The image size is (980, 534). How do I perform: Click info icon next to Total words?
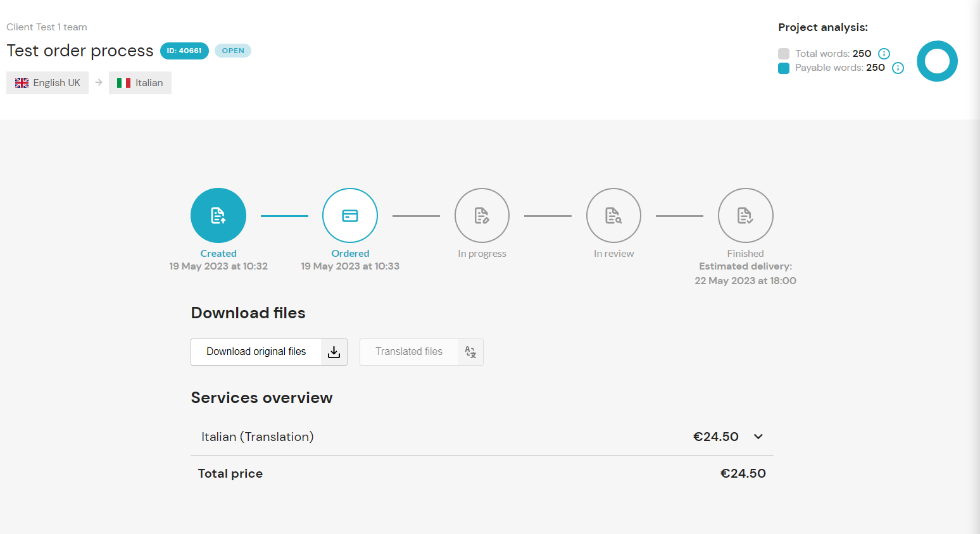884,54
